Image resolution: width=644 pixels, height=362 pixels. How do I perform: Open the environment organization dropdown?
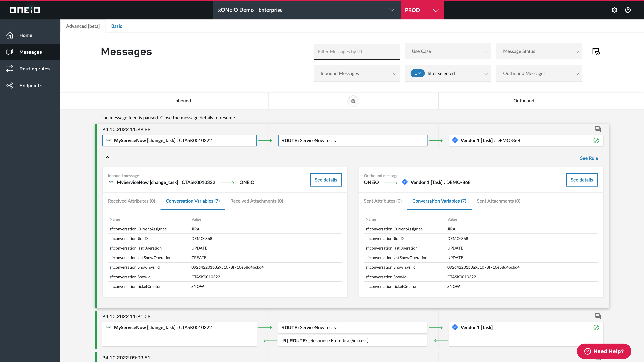307,10
